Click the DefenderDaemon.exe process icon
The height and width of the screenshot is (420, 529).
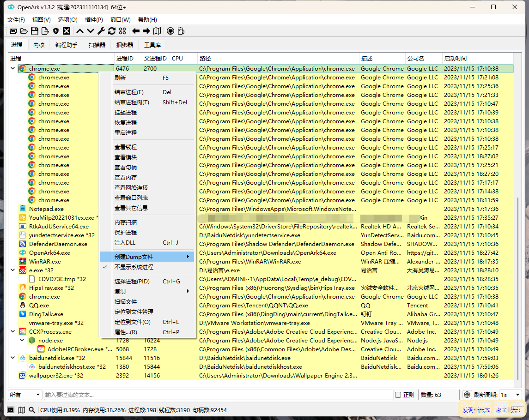tap(23, 244)
